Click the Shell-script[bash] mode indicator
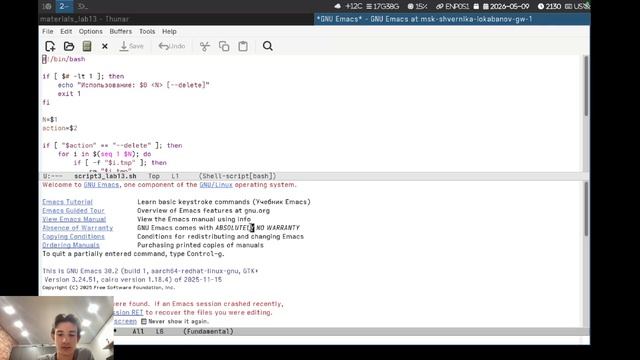 click(x=238, y=176)
